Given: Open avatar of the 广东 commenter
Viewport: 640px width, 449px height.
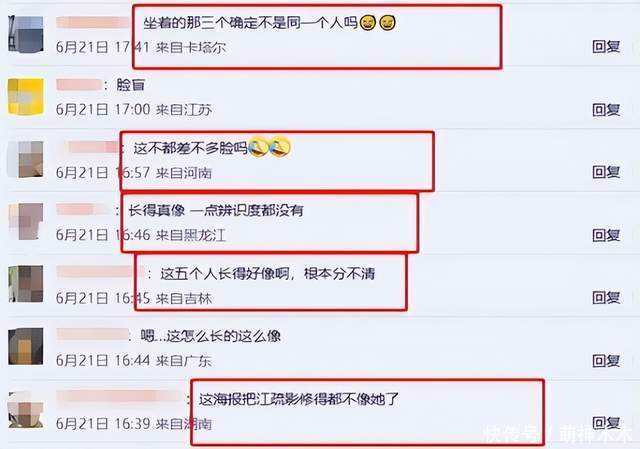Looking at the screenshot, I should click(26, 347).
